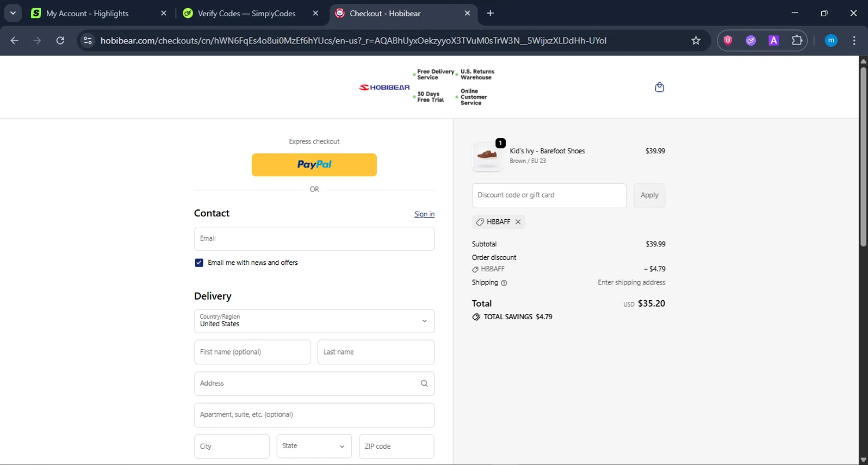The height and width of the screenshot is (465, 868).
Task: Open the purple round extension icon
Action: [x=751, y=40]
